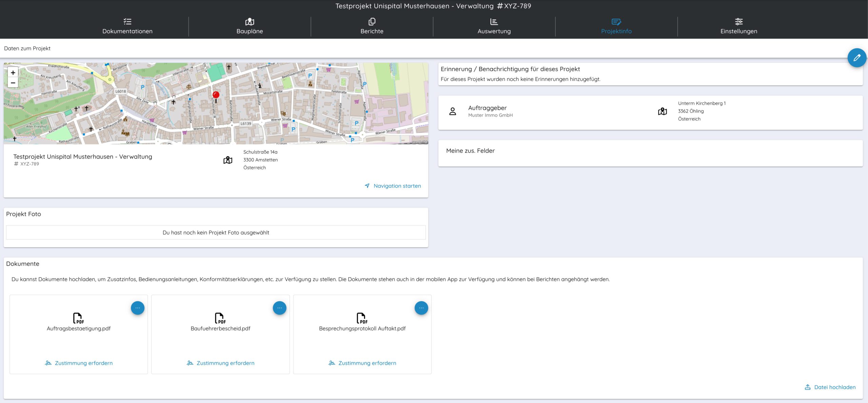Request approval for Auftragsbestaetigung.pdf
Image resolution: width=868 pixels, height=403 pixels.
79,363
